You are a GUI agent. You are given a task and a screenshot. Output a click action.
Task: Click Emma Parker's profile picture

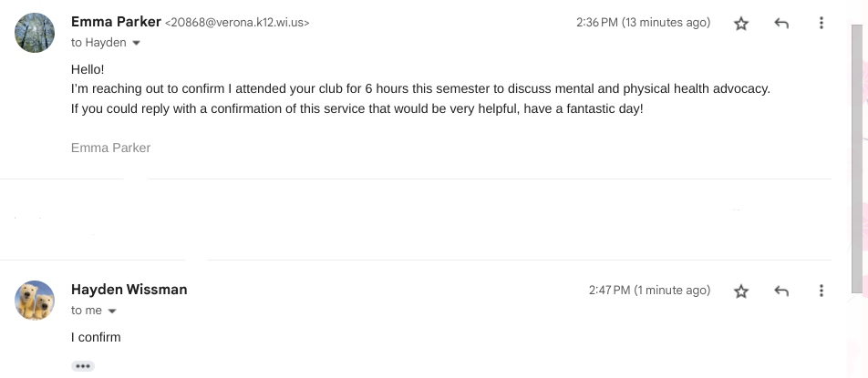click(35, 32)
